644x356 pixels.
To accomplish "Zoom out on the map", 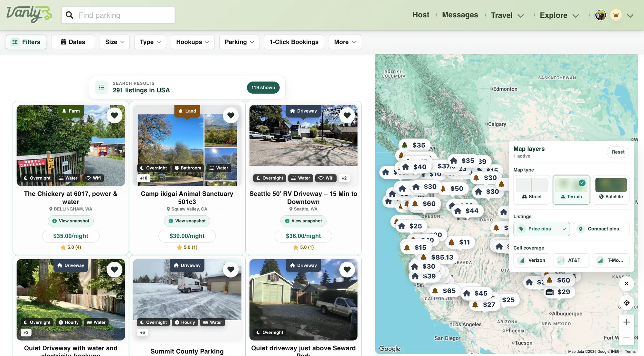I will [x=627, y=337].
